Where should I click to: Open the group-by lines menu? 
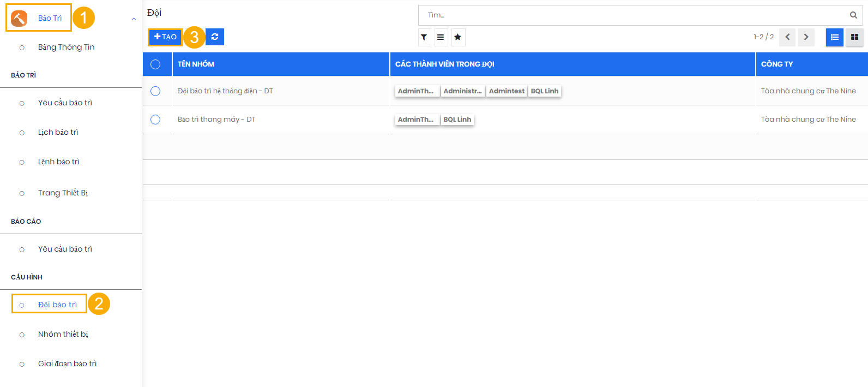(441, 37)
